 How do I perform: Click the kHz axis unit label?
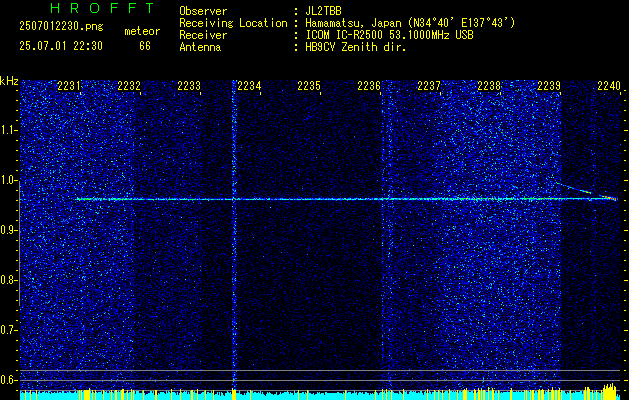click(x=9, y=81)
